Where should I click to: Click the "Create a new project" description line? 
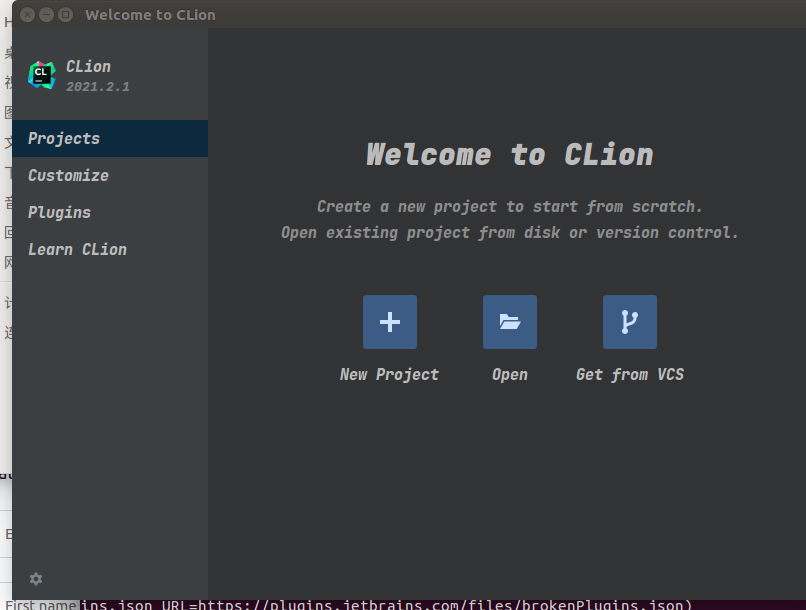click(x=510, y=206)
